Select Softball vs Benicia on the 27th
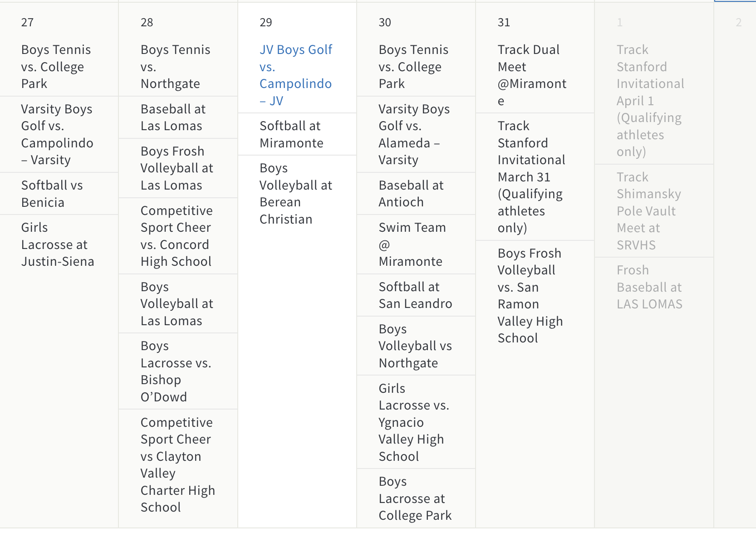 click(52, 194)
